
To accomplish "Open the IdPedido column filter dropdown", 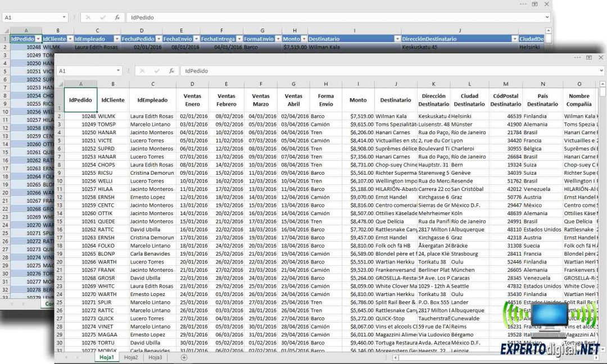I will [x=38, y=39].
